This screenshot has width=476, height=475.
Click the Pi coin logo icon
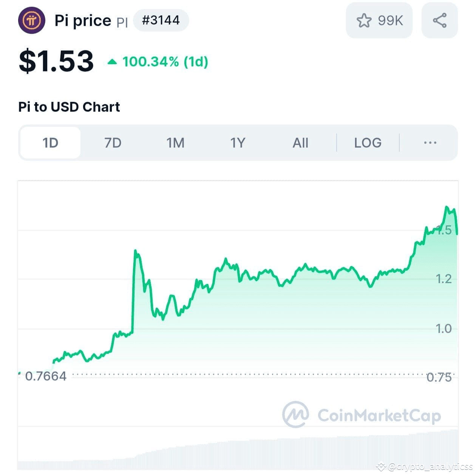point(32,20)
